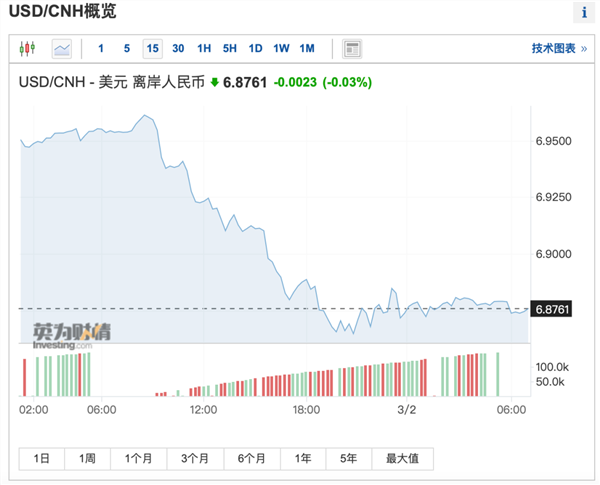Click the news overlay icon in toolbar
This screenshot has height=485, width=600.
coord(352,48)
